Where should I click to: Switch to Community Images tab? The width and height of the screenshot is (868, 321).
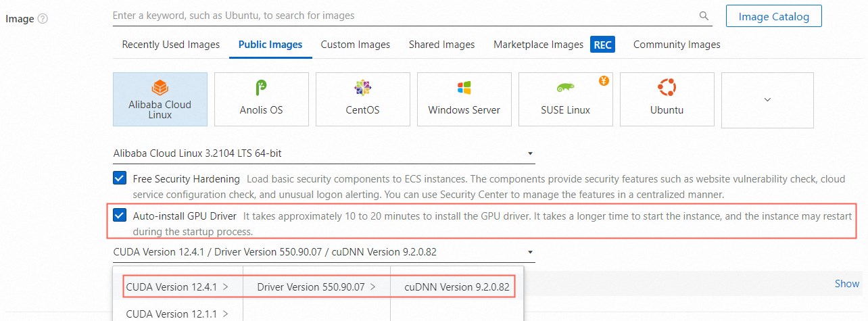[x=677, y=45]
